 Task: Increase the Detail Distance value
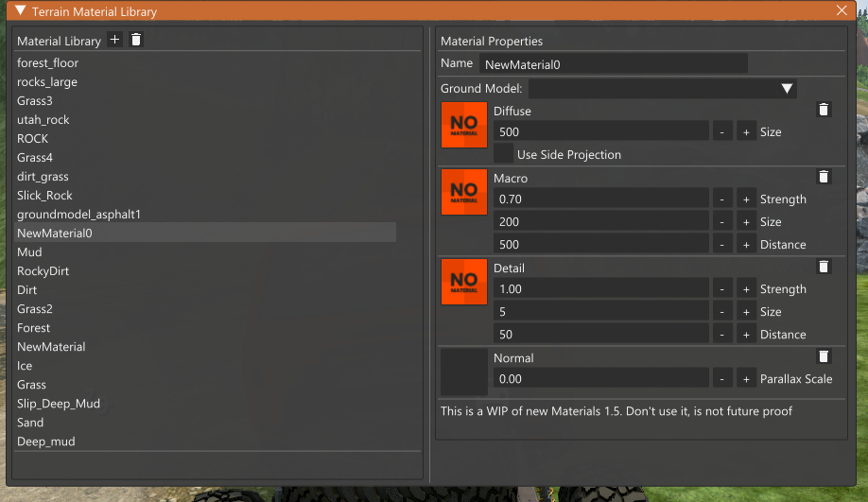(746, 335)
